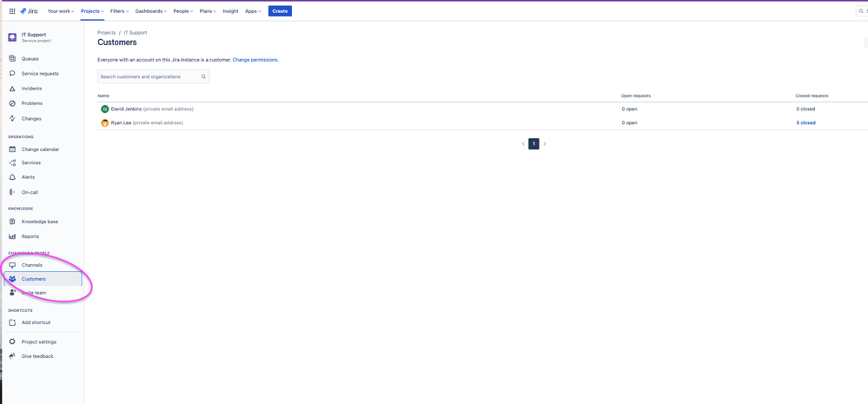The width and height of the screenshot is (868, 404).
Task: Expand the Dashboards dropdown
Action: pos(151,11)
